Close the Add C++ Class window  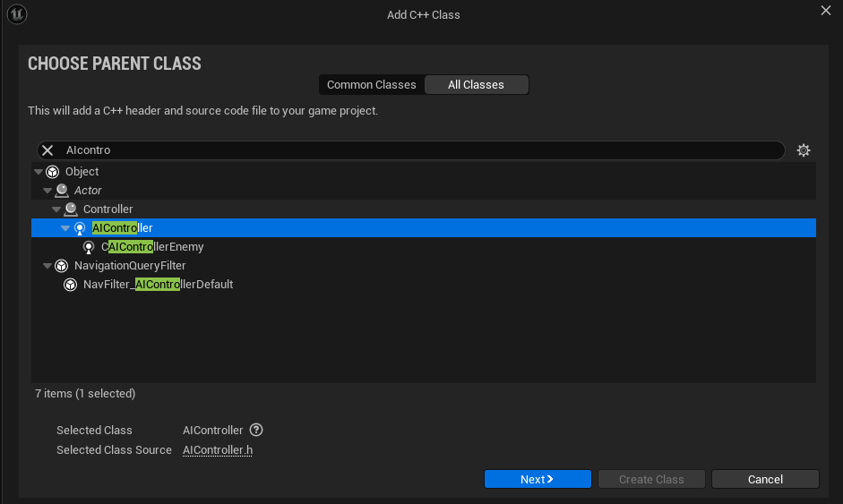pos(826,11)
